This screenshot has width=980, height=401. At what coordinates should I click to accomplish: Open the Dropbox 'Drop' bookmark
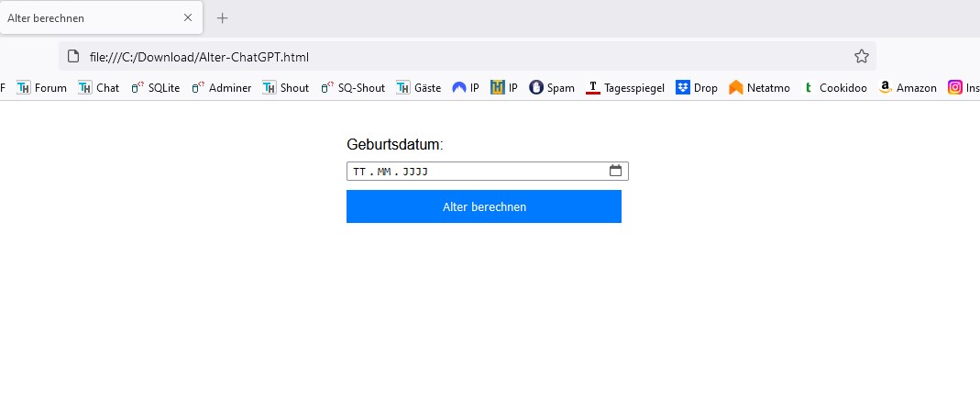697,88
